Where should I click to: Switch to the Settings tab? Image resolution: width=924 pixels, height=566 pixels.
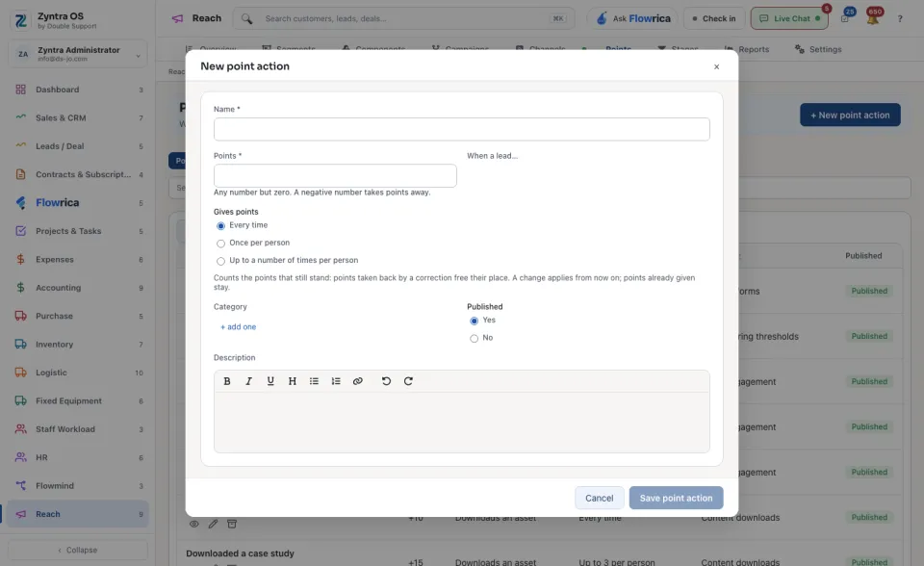(x=818, y=49)
